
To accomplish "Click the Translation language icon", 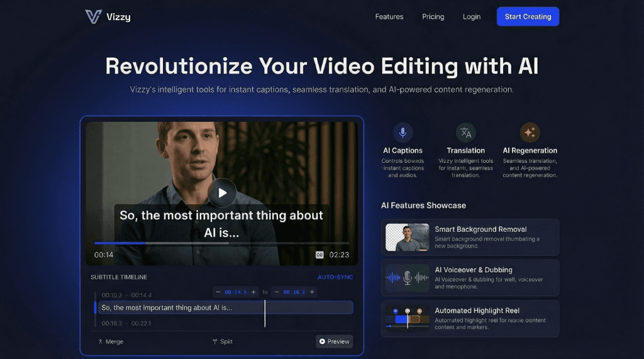I will coord(465,133).
